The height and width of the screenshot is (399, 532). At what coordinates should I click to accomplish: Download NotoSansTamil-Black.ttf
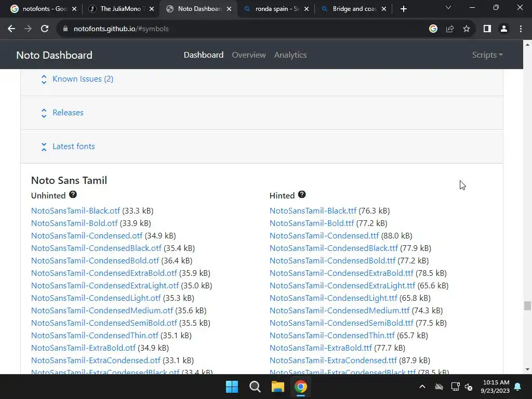point(313,211)
